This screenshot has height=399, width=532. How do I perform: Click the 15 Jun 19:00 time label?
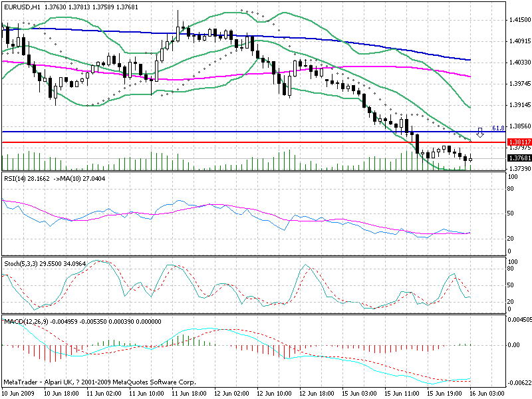(444, 393)
